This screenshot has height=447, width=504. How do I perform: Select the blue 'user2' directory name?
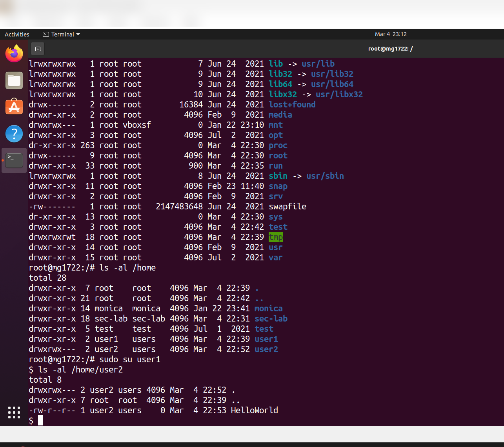point(266,349)
